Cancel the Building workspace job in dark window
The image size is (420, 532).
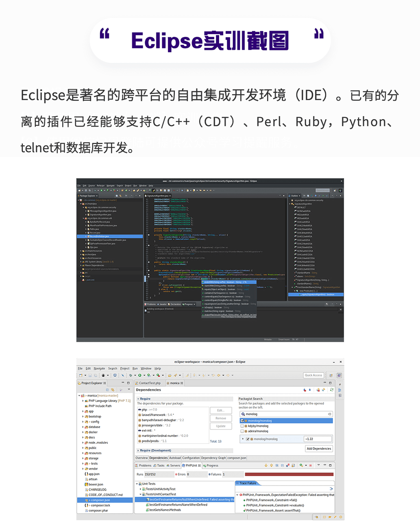point(341,310)
